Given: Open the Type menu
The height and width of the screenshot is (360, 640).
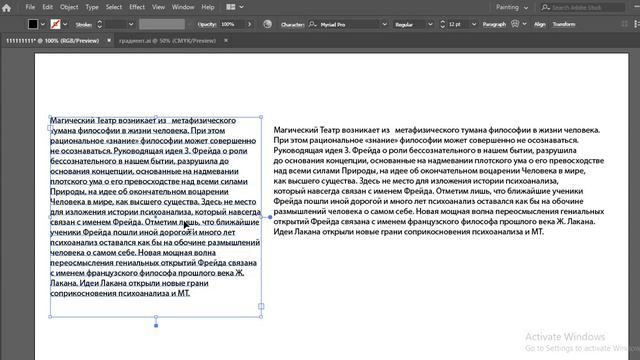Looking at the screenshot, I should tap(92, 7).
